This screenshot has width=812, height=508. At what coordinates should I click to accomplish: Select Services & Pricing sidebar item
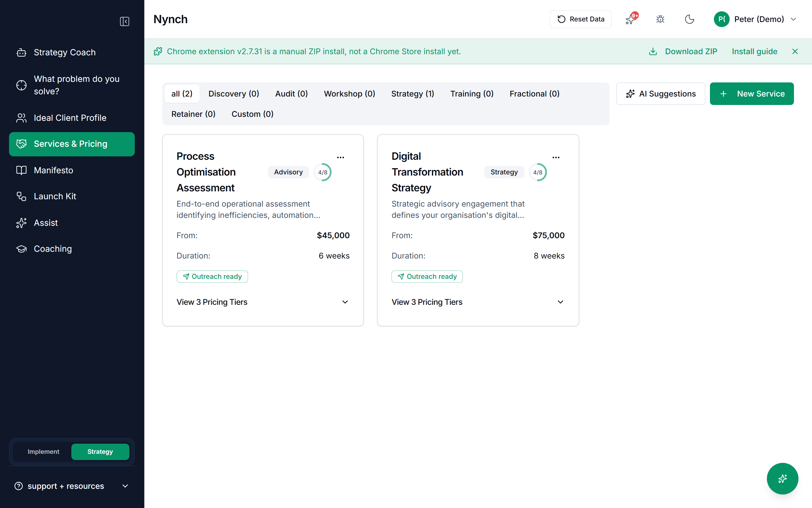pyautogui.click(x=72, y=144)
